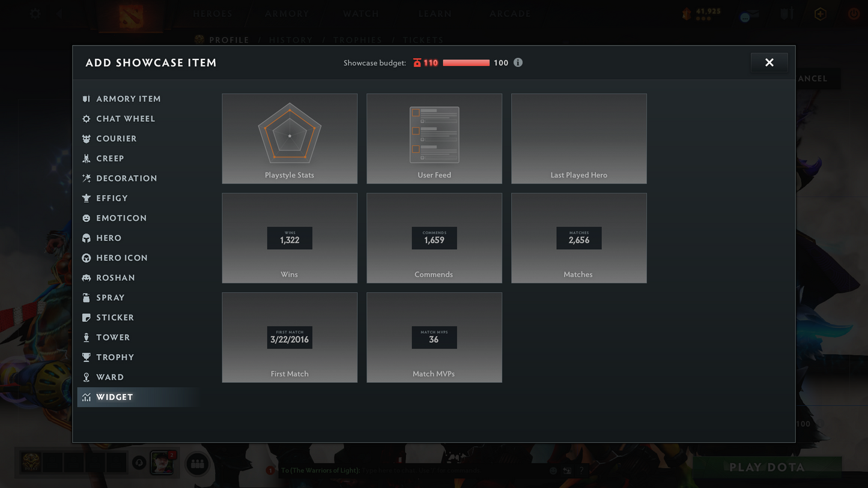Click the Trophy cup icon
Viewport: 868px width, 488px height.
[86, 357]
